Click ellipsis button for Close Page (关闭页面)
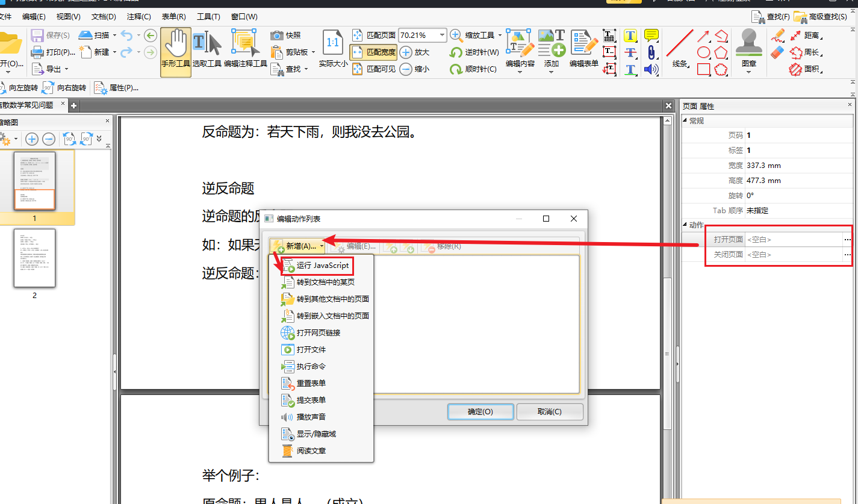 [x=848, y=255]
